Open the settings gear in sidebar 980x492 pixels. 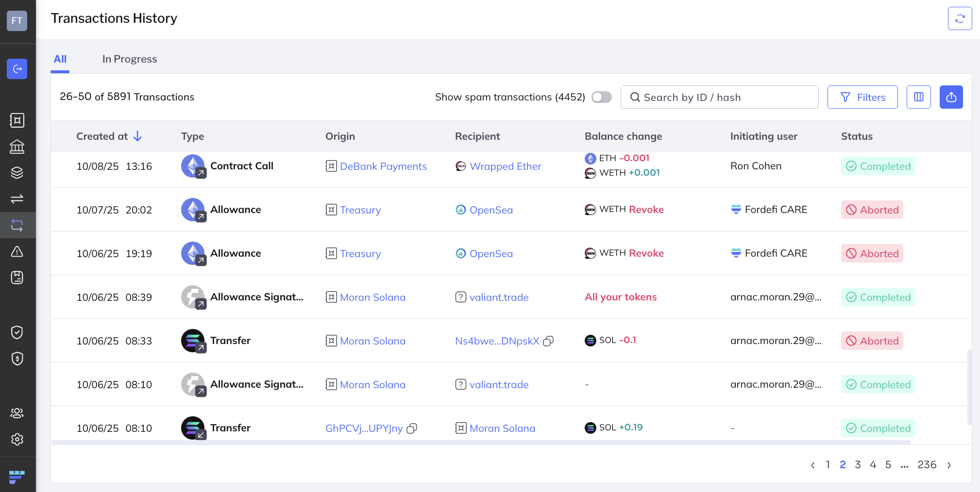click(17, 439)
